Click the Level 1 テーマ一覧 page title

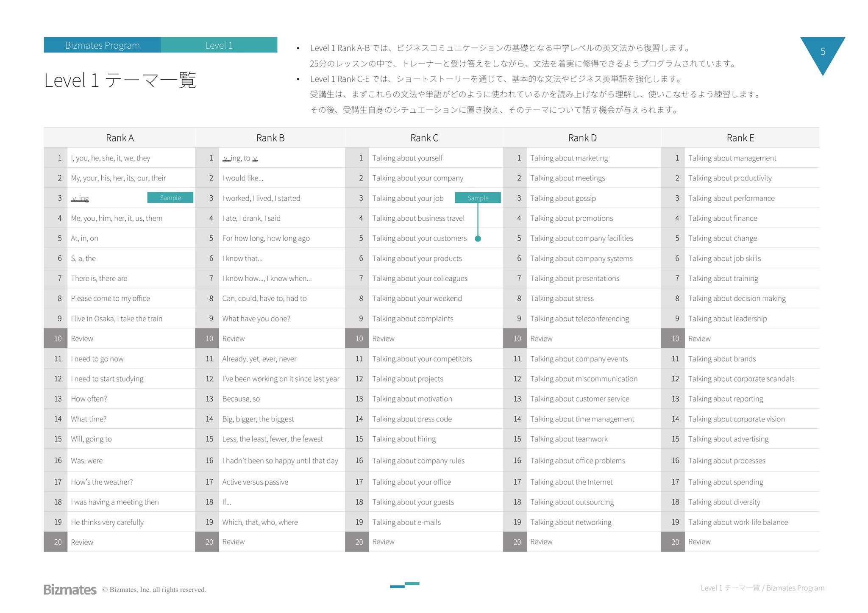click(120, 80)
